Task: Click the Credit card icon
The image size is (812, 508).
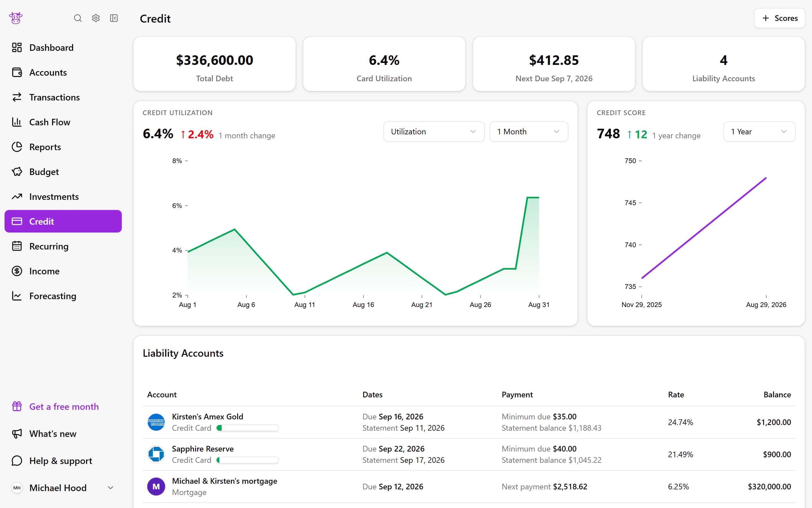Action: coord(17,222)
